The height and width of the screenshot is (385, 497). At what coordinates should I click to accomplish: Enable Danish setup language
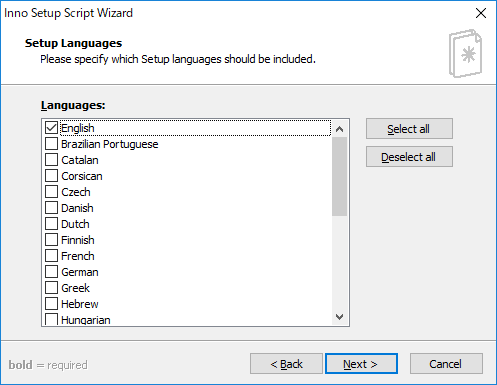point(51,208)
